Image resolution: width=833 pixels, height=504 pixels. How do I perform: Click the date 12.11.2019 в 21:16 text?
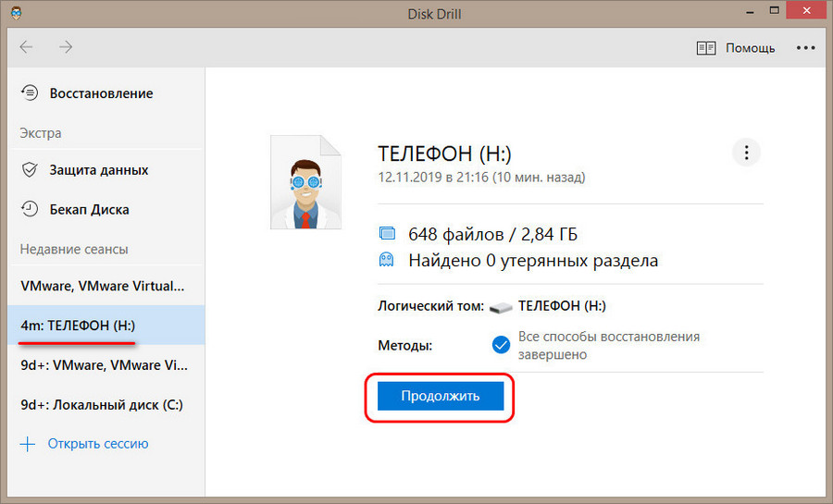(x=481, y=178)
